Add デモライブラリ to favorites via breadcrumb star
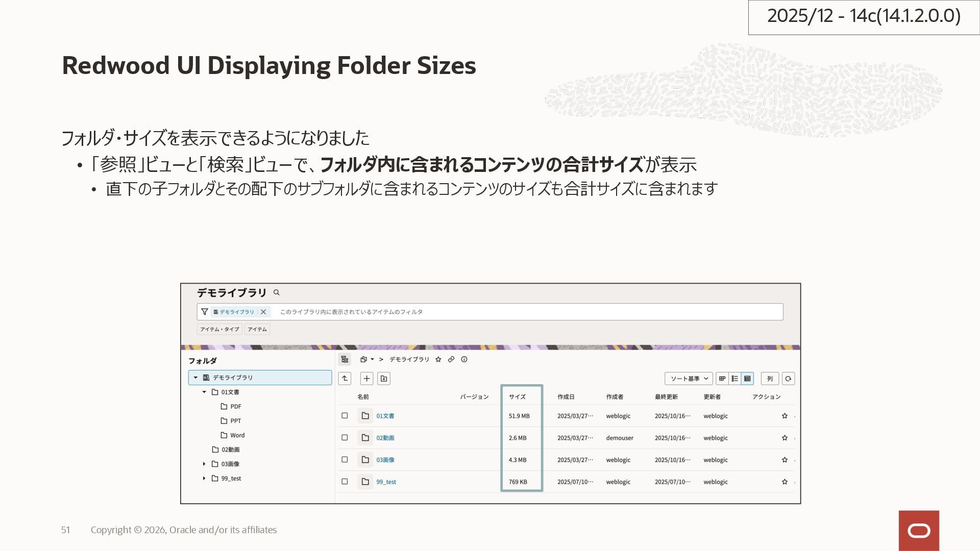Screen dimensions: 980x551 438,359
